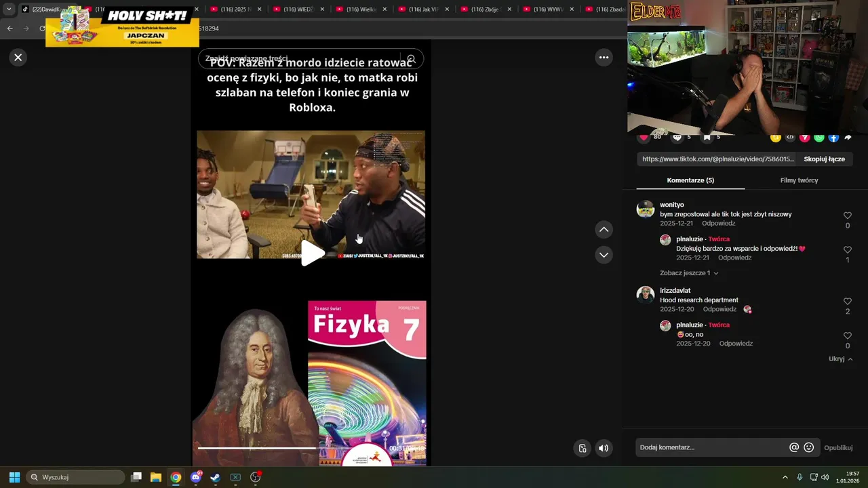Image resolution: width=868 pixels, height=488 pixels.
Task: Open Task View on the taskbar
Action: (x=136, y=477)
